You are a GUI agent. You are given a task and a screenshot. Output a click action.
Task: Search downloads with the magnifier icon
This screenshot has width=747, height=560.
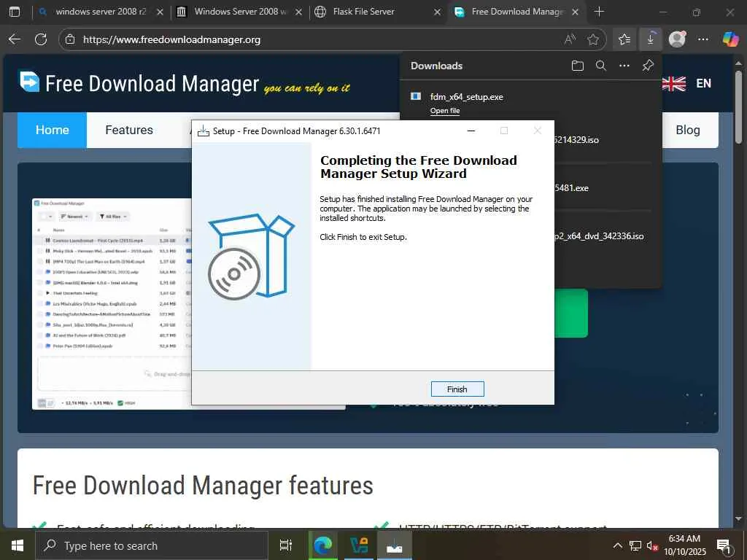click(x=601, y=66)
